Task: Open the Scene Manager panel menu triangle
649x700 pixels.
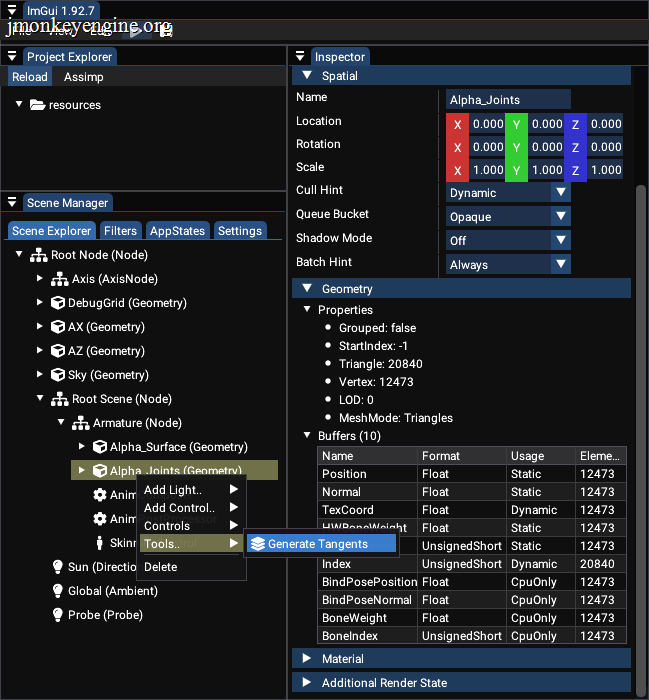Action: tap(12, 203)
